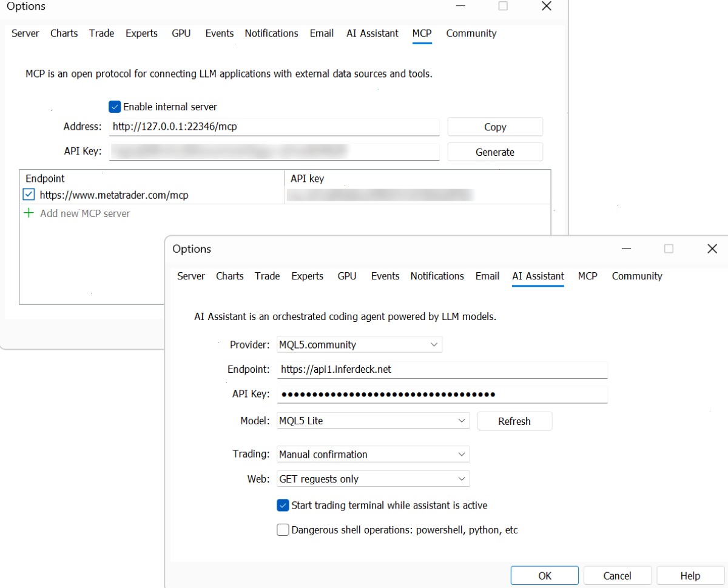Uncheck the https://www.metatrader.com/mcp endpoint checkbox
This screenshot has height=588, width=728.
(29, 195)
